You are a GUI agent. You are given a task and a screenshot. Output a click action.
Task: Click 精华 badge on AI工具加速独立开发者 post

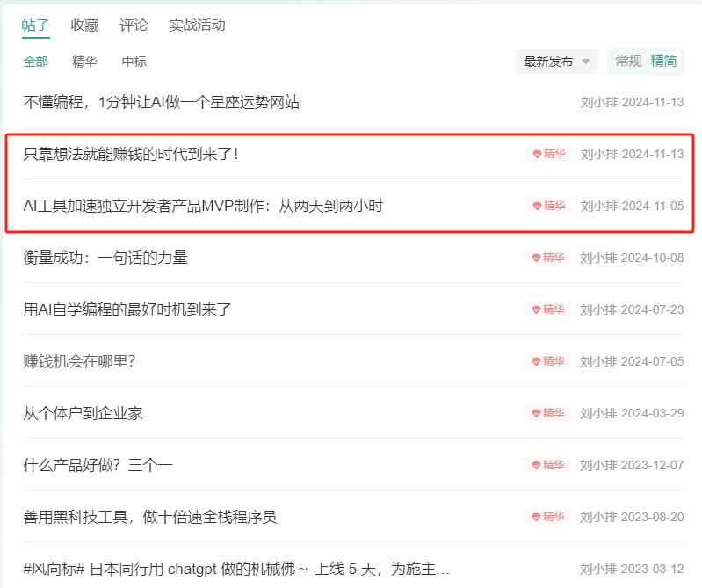(548, 206)
